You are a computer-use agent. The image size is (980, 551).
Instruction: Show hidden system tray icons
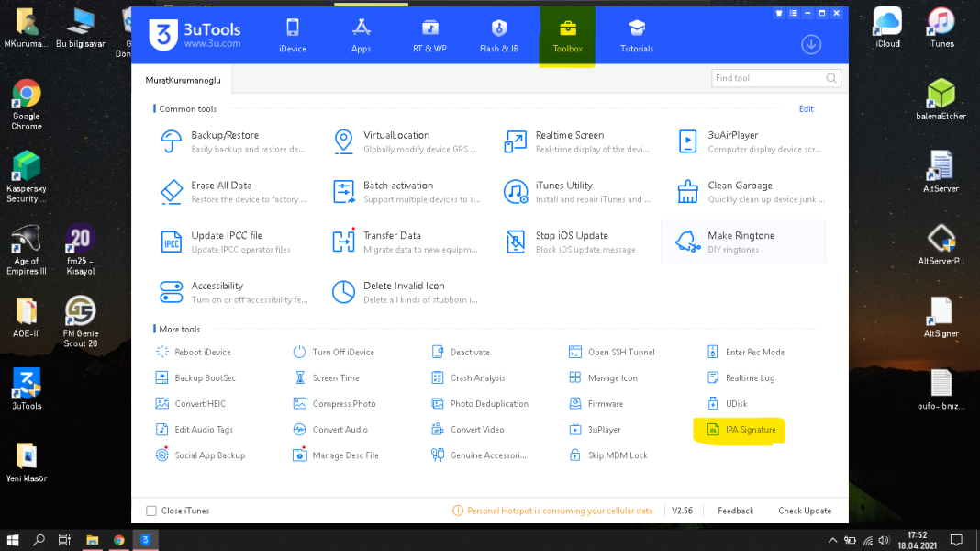(x=832, y=540)
